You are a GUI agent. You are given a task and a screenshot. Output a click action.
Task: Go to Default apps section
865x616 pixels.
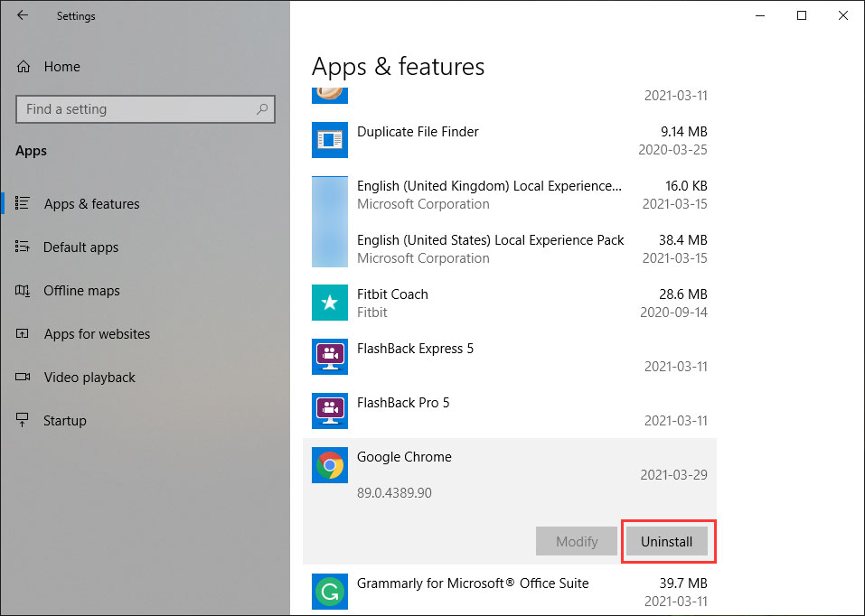pyautogui.click(x=80, y=247)
